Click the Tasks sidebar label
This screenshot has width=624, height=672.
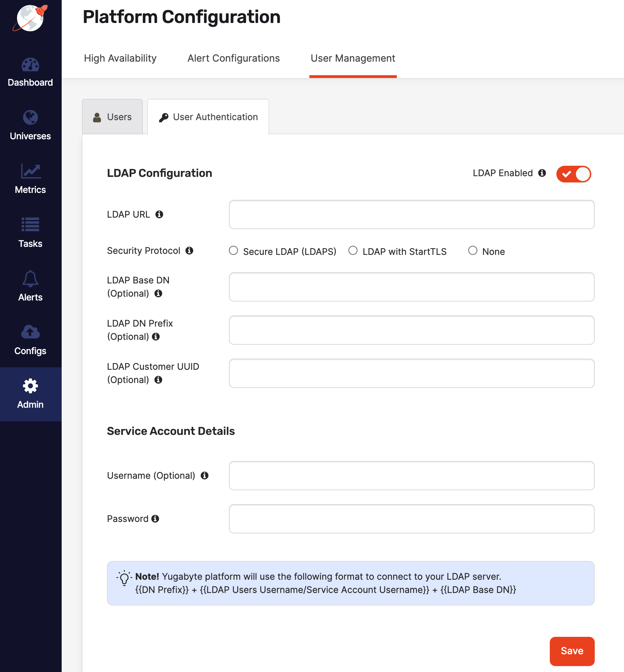pyautogui.click(x=30, y=244)
